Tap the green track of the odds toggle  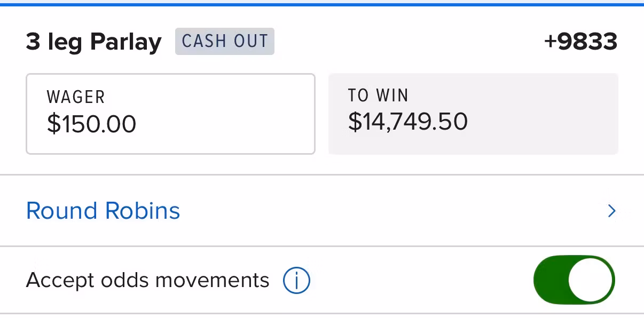550,280
